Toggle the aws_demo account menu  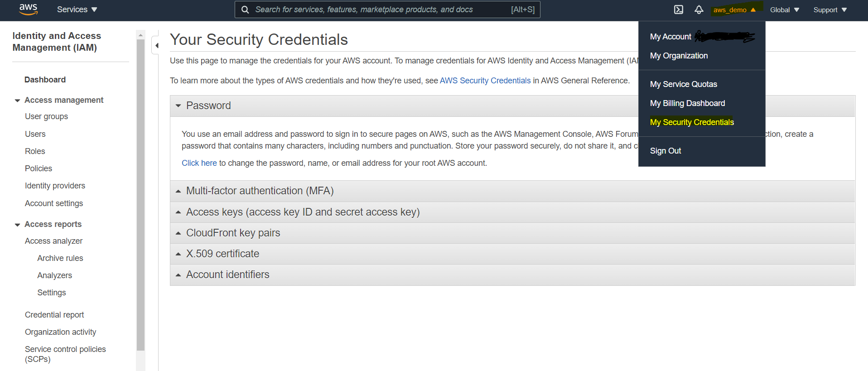(735, 10)
